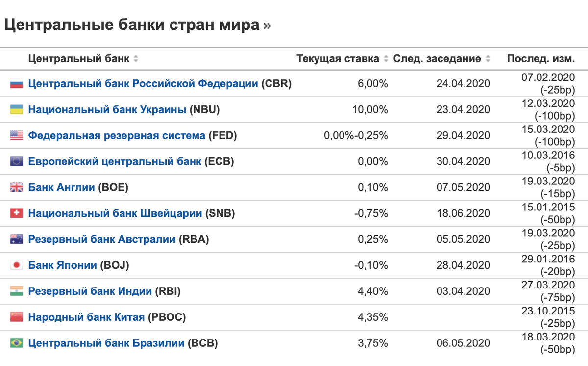The image size is (588, 366).
Task: Click the Swiss flag icon
Action: [17, 213]
